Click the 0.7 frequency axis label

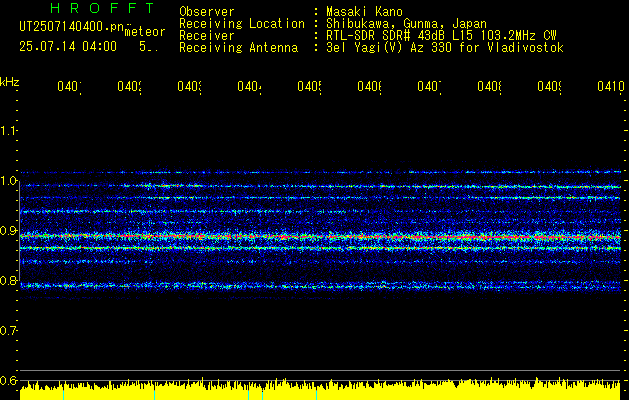point(9,331)
